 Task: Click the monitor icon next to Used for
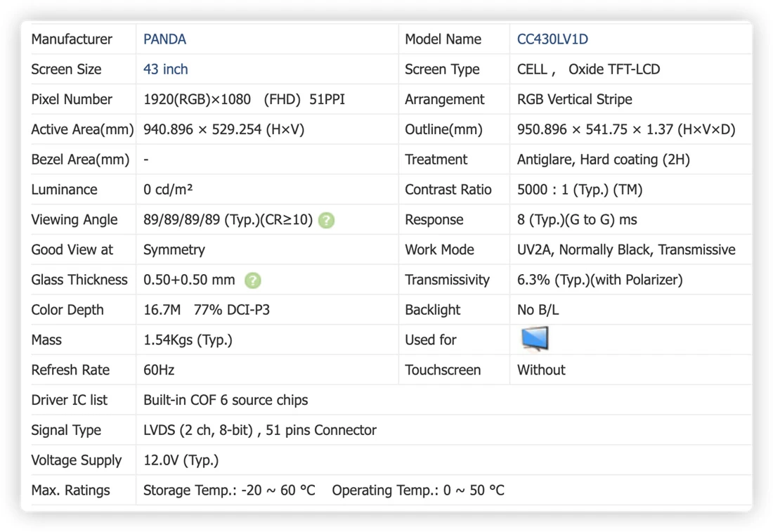(535, 339)
